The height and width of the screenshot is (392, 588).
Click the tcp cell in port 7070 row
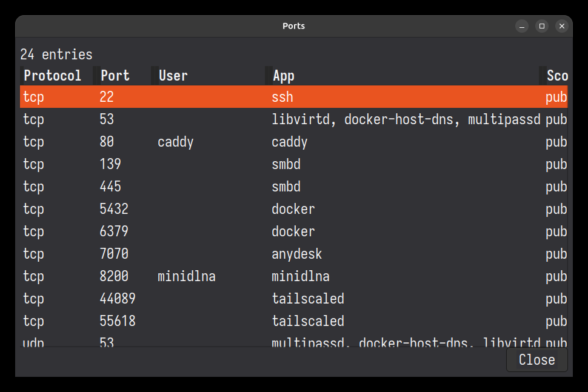click(33, 254)
